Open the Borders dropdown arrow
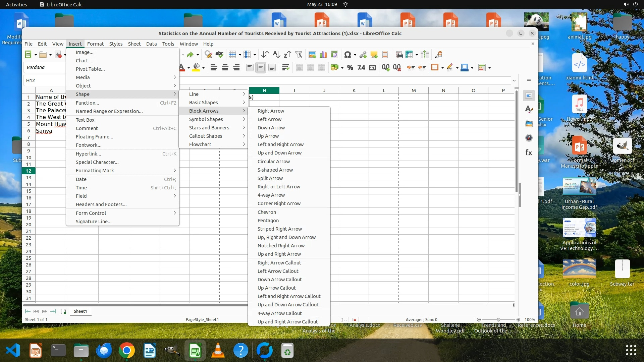Screen dimensions: 644x362 442,68
